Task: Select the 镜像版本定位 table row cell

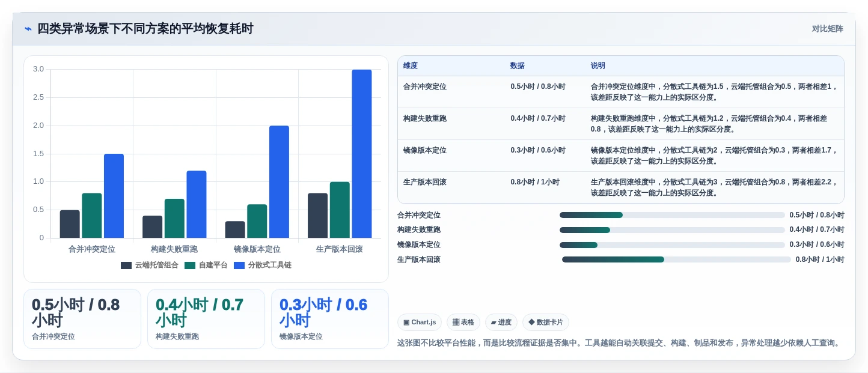Action: 425,150
